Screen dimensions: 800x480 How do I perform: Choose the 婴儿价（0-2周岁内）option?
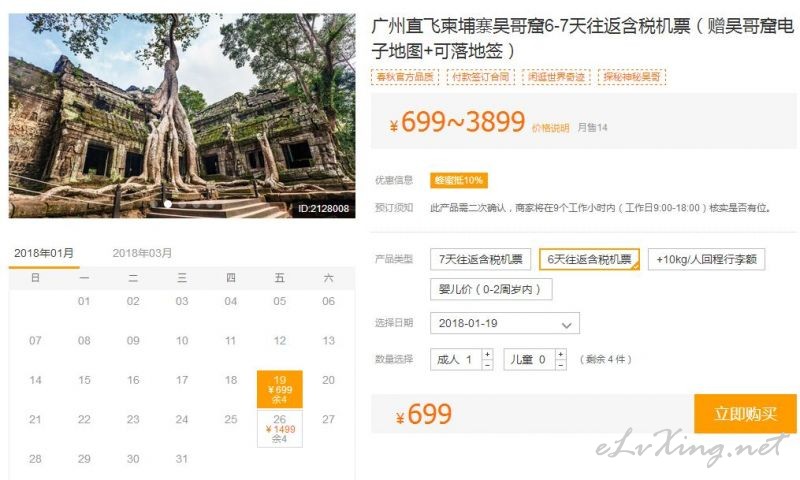click(491, 289)
